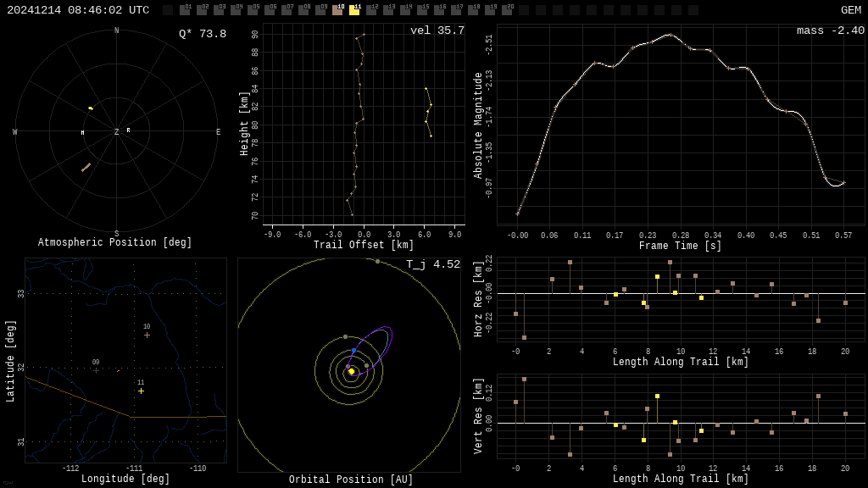The height and width of the screenshot is (488, 868).
Task: Click the Atmospheric Position [deg] label
Action: pos(114,242)
